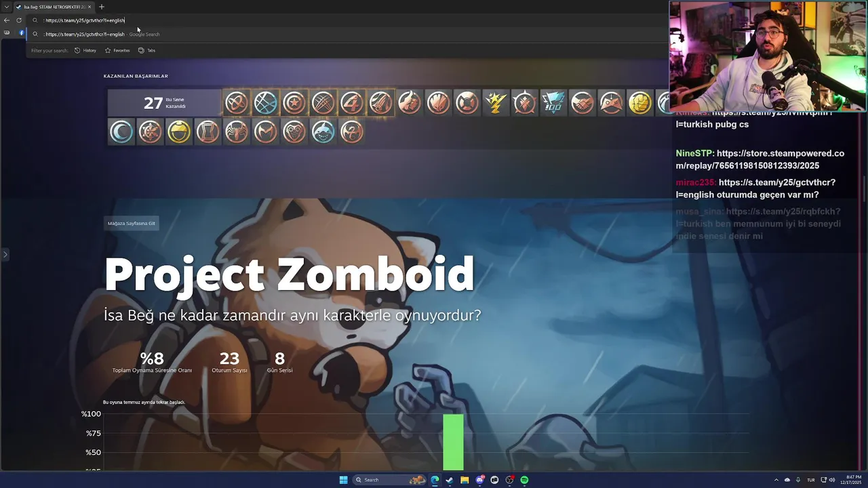
Task: Open File Explorer from the taskbar
Action: tap(465, 480)
